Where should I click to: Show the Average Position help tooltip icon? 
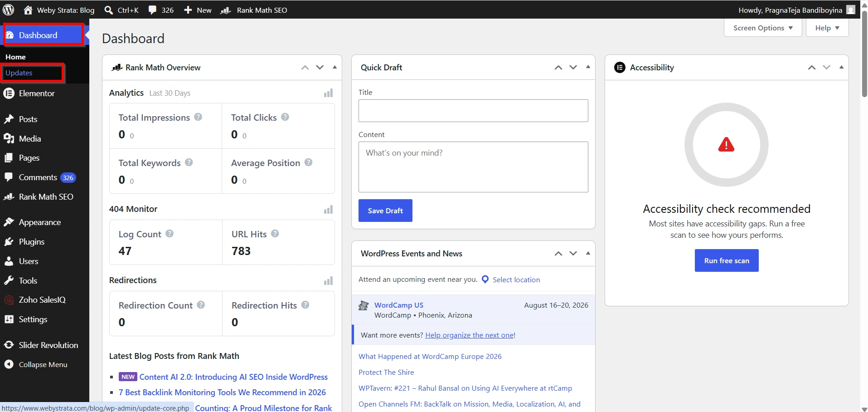pyautogui.click(x=308, y=162)
